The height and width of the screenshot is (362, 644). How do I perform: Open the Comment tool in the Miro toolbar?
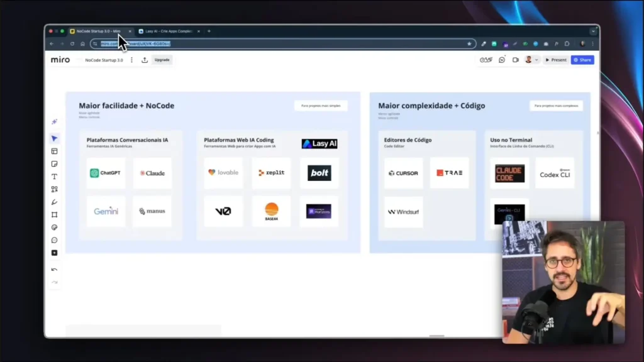pyautogui.click(x=54, y=239)
